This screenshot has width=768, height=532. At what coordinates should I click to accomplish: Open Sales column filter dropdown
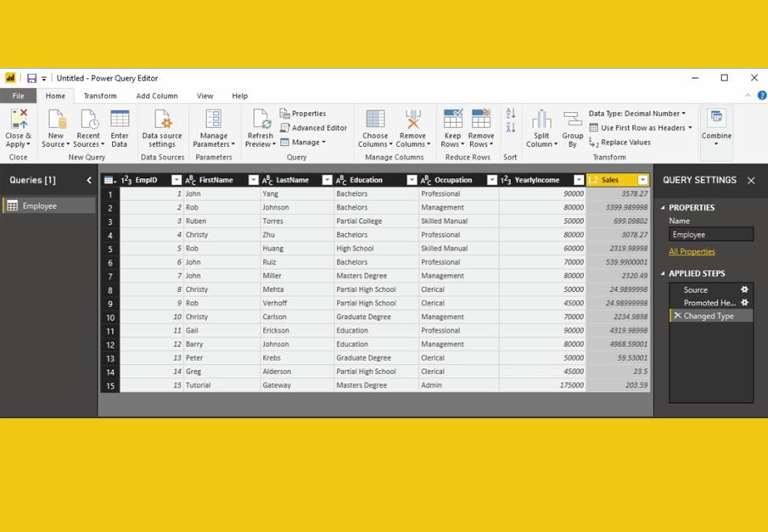(x=642, y=180)
